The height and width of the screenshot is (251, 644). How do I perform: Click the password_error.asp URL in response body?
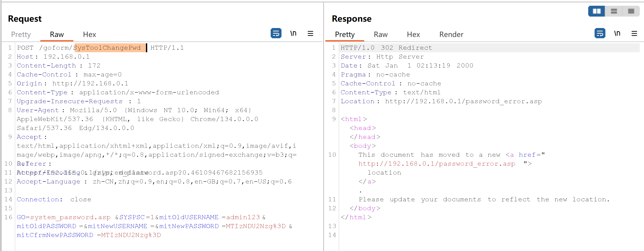437,164
